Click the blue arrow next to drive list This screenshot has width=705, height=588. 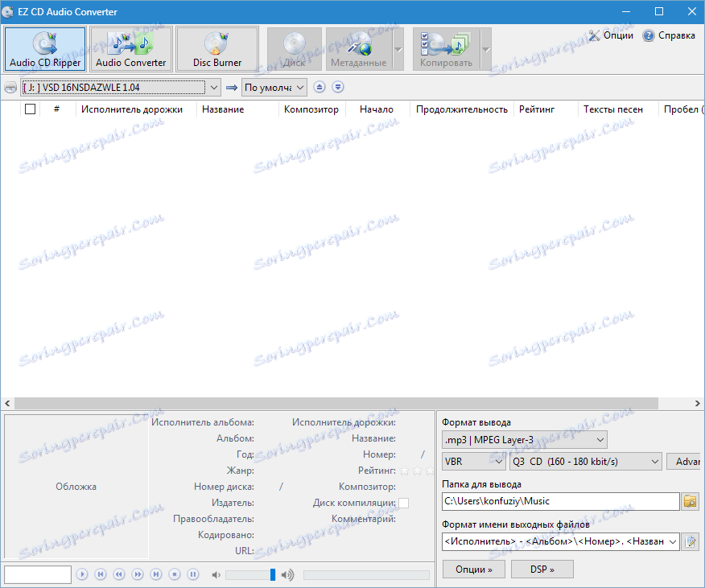(232, 87)
